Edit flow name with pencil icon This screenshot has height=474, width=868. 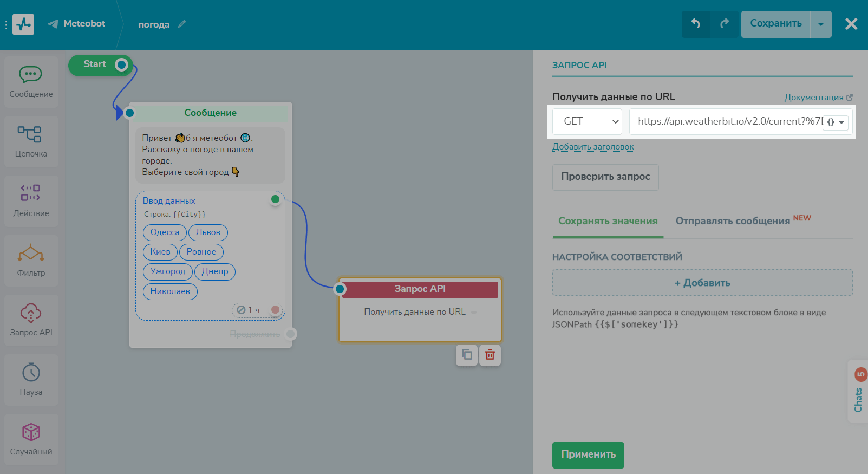182,24
